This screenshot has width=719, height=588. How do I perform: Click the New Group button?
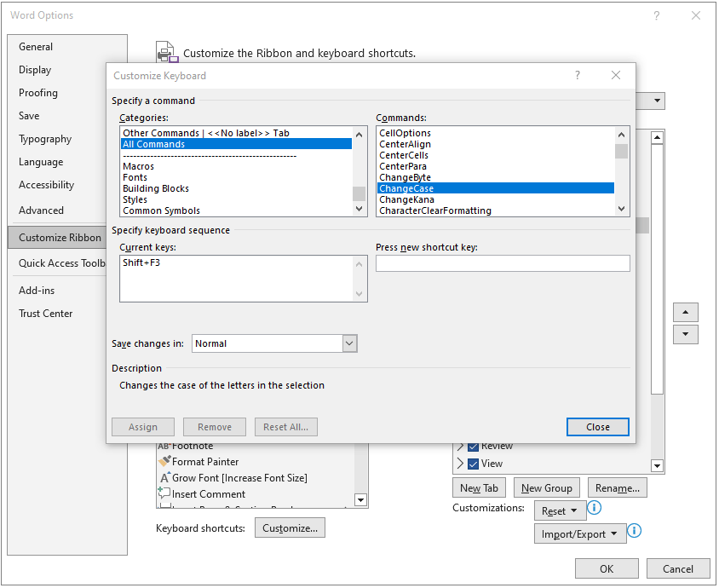coord(547,488)
